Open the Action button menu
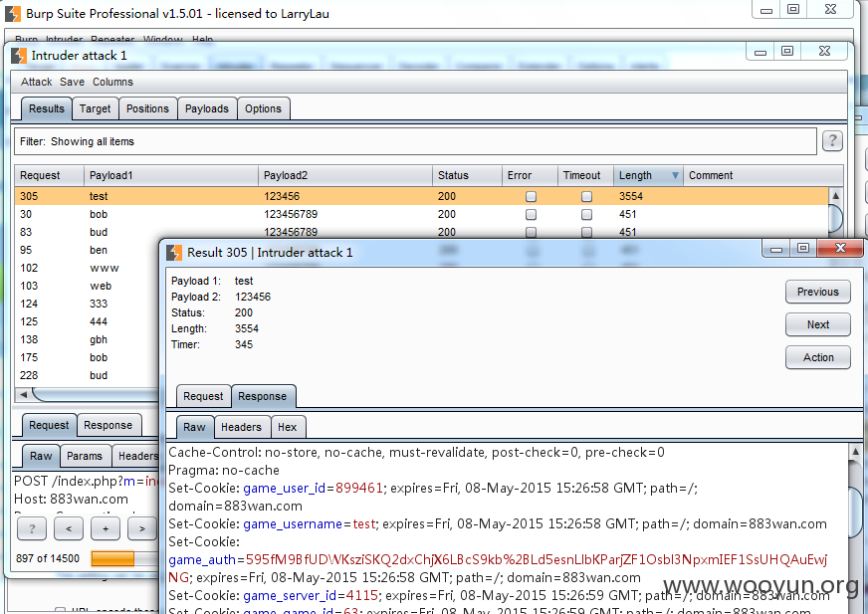 click(x=817, y=357)
